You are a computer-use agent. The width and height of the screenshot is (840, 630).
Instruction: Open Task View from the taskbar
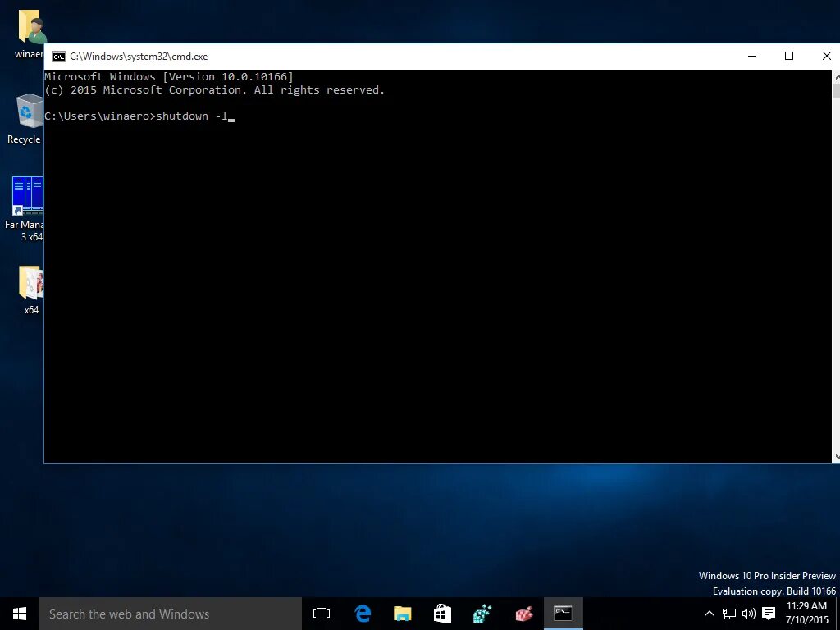click(x=322, y=614)
